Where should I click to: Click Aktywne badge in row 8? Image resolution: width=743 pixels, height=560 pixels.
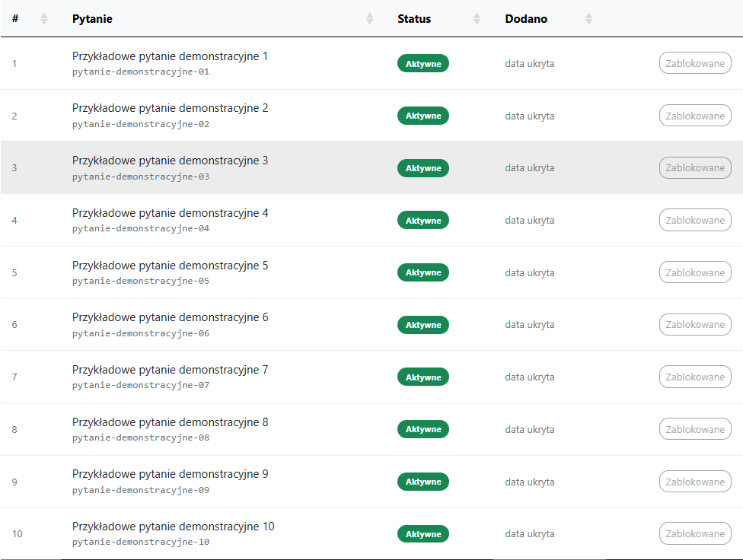pyautogui.click(x=423, y=429)
